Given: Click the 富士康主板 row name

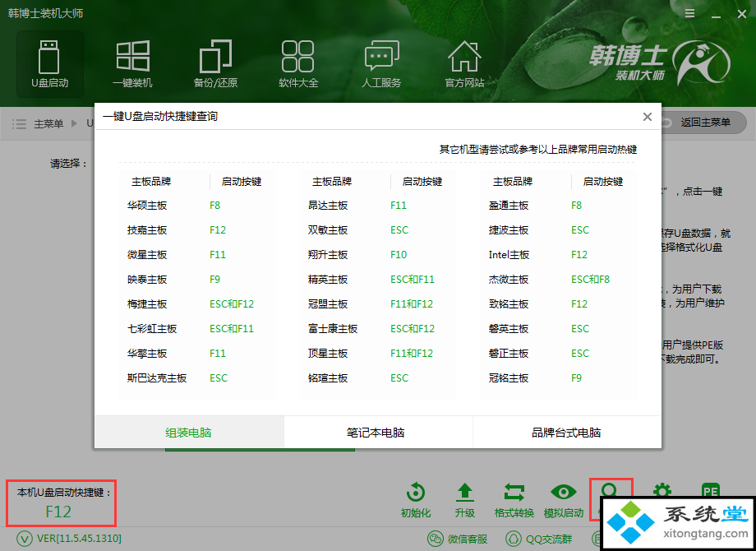Looking at the screenshot, I should pos(333,329).
